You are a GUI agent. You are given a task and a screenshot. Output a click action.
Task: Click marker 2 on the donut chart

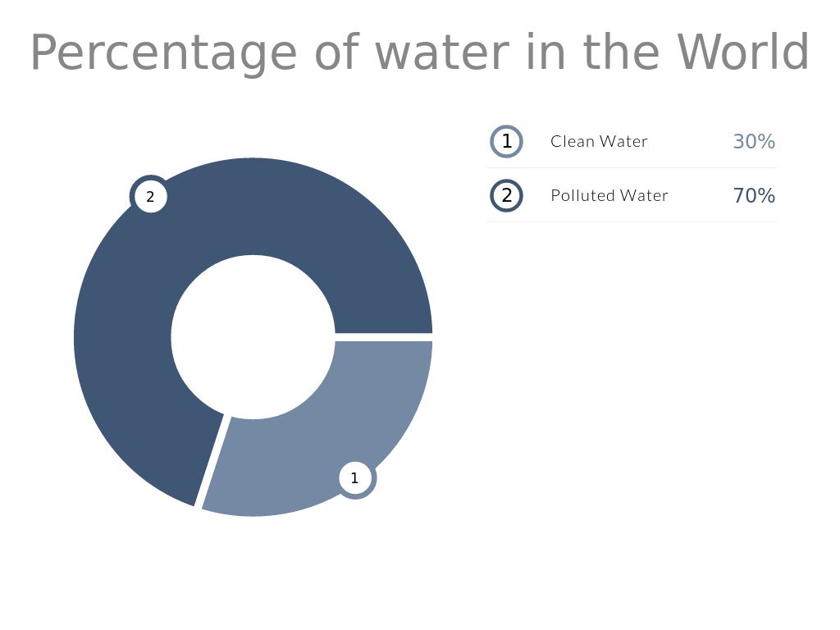[150, 197]
